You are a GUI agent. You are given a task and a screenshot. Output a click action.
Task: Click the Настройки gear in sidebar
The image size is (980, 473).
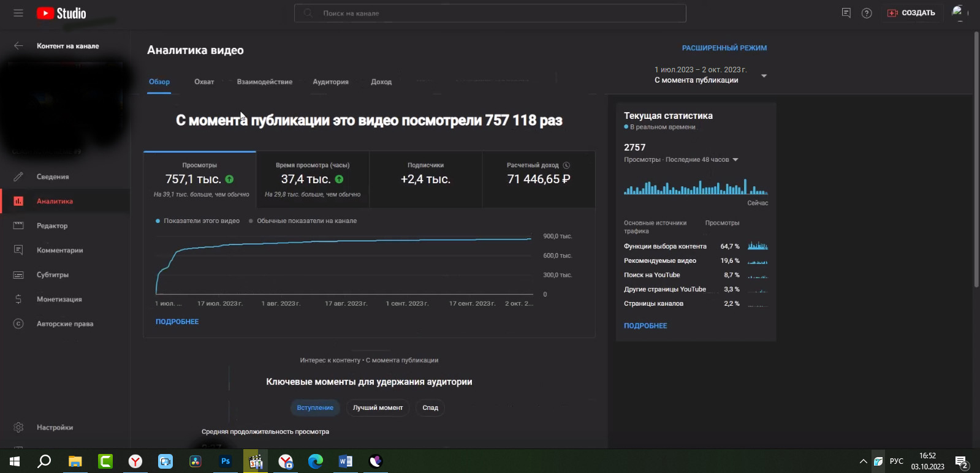(18, 427)
